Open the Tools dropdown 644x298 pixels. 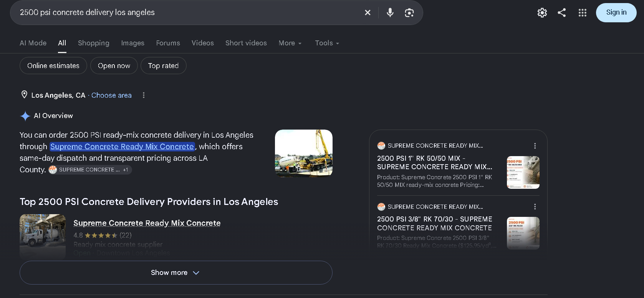(x=327, y=43)
